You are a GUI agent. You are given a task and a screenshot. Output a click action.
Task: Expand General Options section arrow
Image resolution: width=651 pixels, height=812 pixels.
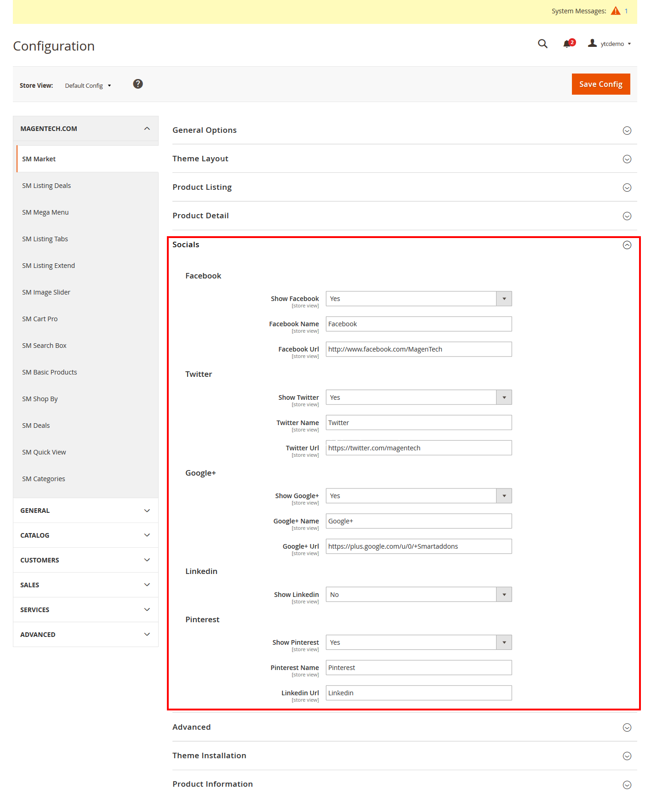click(627, 131)
